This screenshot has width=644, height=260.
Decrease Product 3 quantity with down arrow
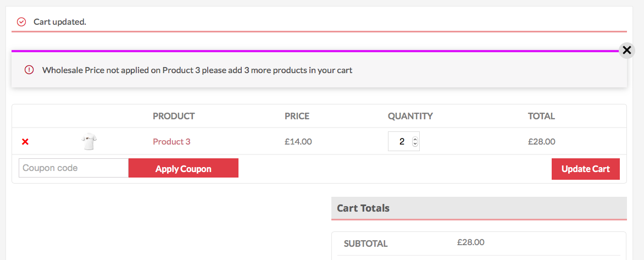coord(415,144)
